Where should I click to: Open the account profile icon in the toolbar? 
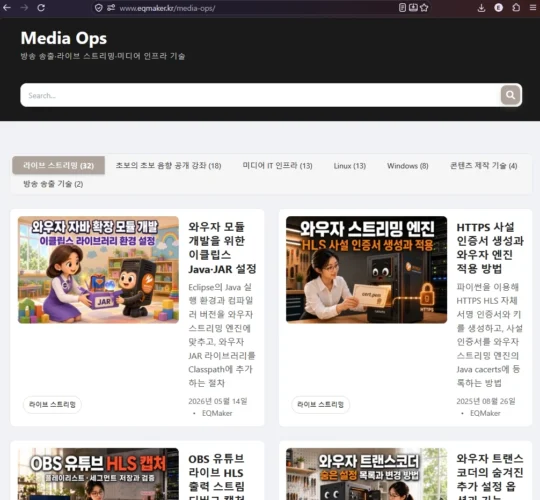coord(498,8)
